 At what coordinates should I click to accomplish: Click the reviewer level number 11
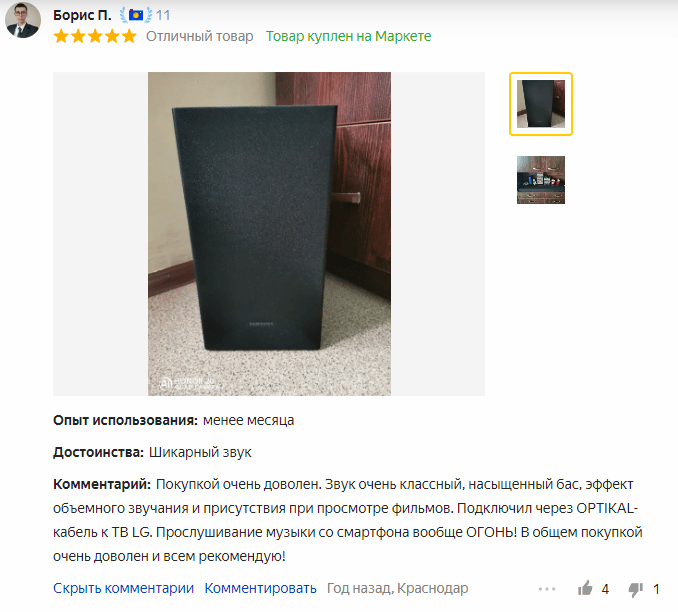[x=163, y=16]
